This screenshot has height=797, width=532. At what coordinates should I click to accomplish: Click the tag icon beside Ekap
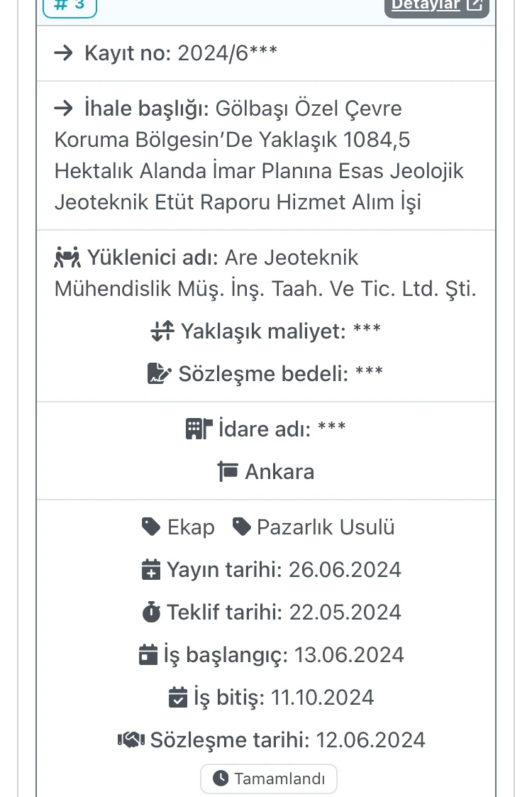point(151,527)
